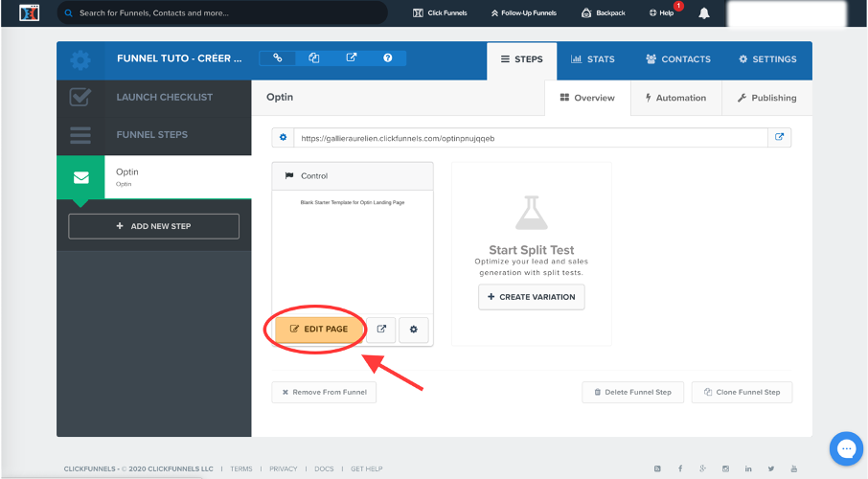The image size is (868, 479).
Task: Open the Publishing tab
Action: 766,98
